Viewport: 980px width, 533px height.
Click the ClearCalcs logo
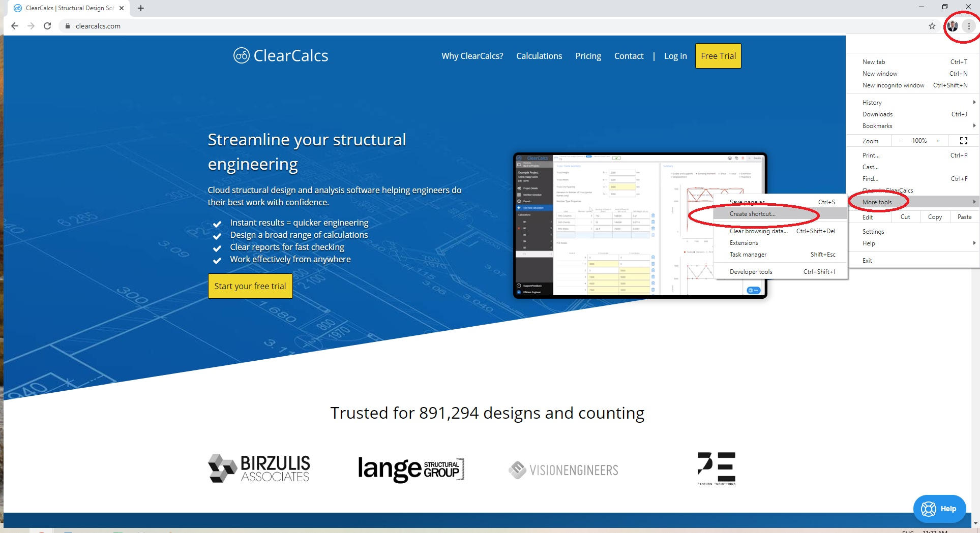tap(281, 55)
